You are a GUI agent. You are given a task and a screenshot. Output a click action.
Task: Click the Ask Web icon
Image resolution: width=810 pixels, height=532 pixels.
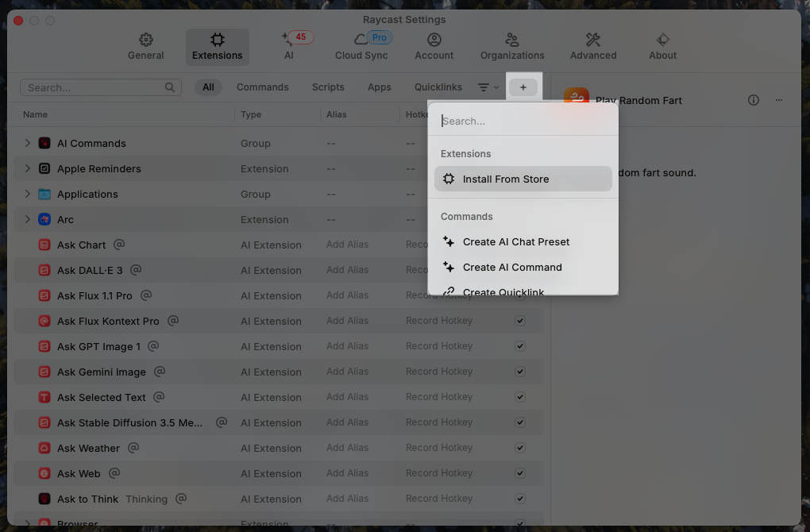click(x=44, y=473)
